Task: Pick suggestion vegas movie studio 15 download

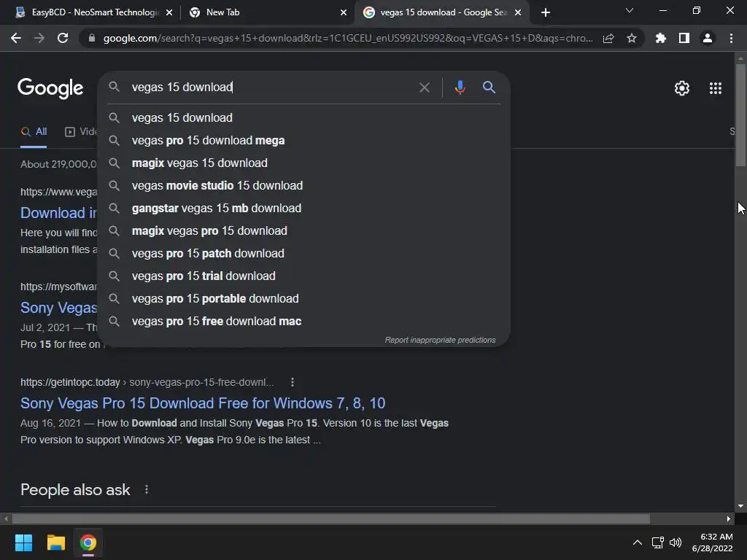Action: [x=304, y=186]
